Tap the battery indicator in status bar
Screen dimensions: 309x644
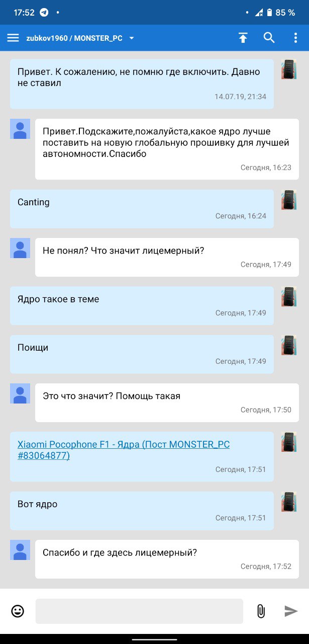(269, 13)
